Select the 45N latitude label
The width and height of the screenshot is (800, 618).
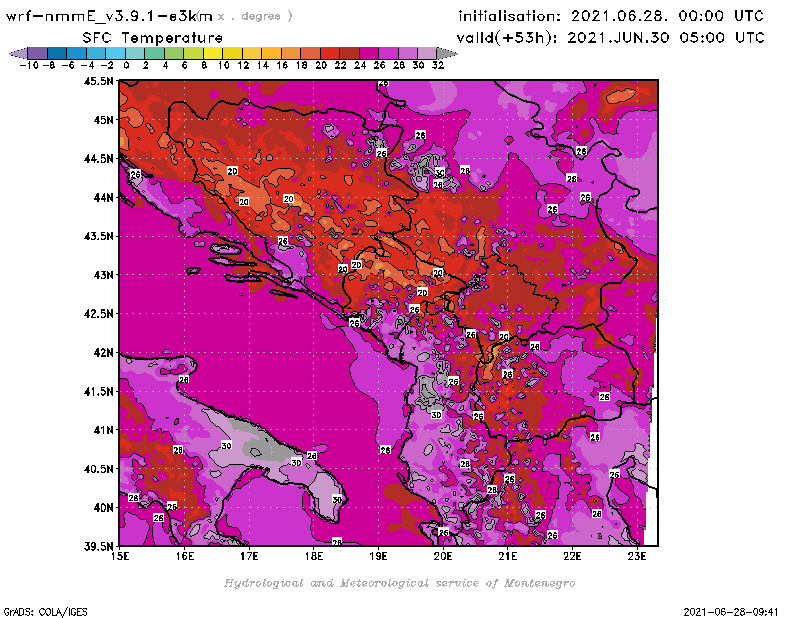[x=103, y=120]
